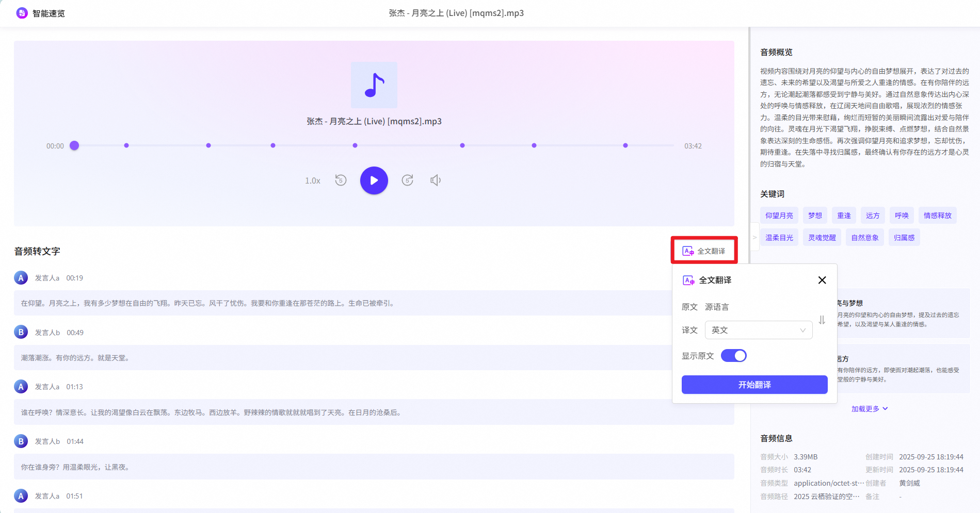Play the audio with the round play button

click(374, 180)
